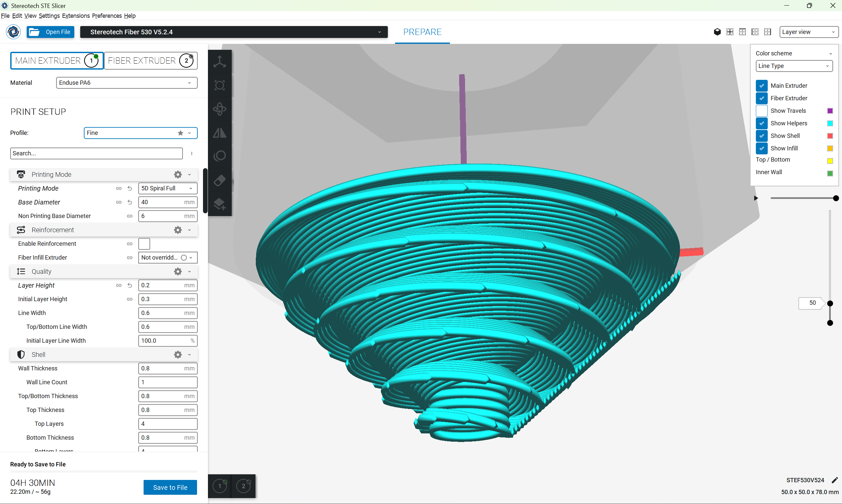This screenshot has height=504, width=842.
Task: Select the Rotate tool icon
Action: click(x=219, y=109)
